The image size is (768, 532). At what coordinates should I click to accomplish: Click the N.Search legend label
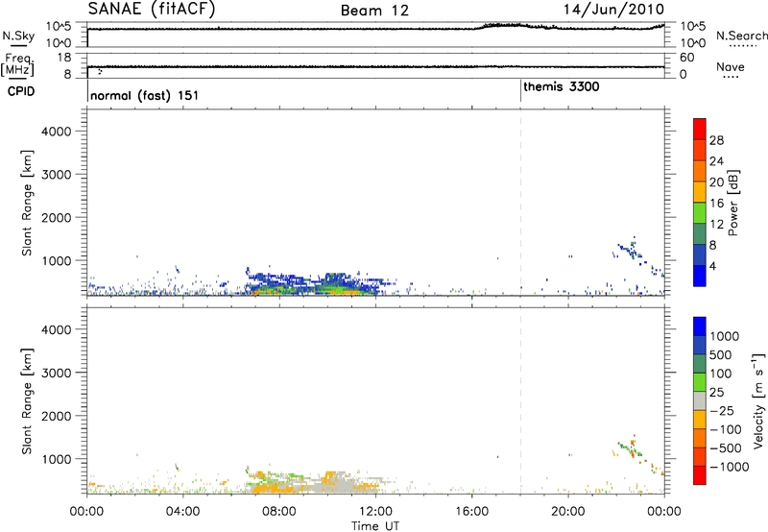click(741, 36)
